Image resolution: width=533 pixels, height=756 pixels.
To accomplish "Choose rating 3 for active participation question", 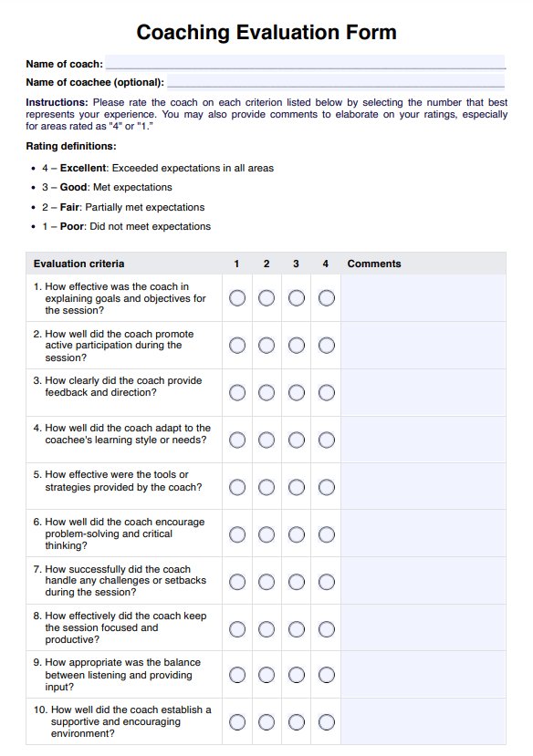I will (297, 346).
